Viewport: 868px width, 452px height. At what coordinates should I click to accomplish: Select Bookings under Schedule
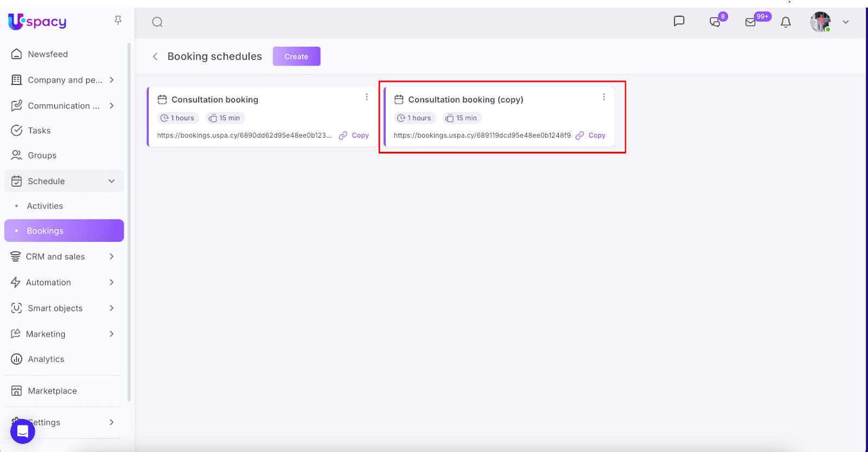[x=64, y=231]
